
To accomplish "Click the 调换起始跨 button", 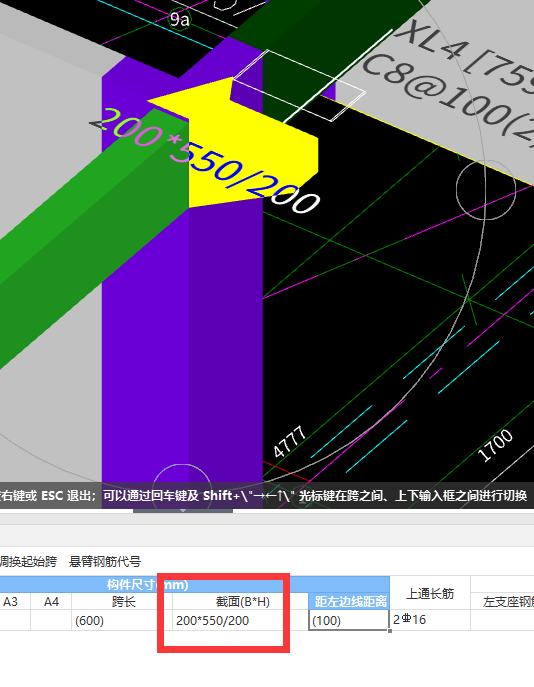I will 28,561.
